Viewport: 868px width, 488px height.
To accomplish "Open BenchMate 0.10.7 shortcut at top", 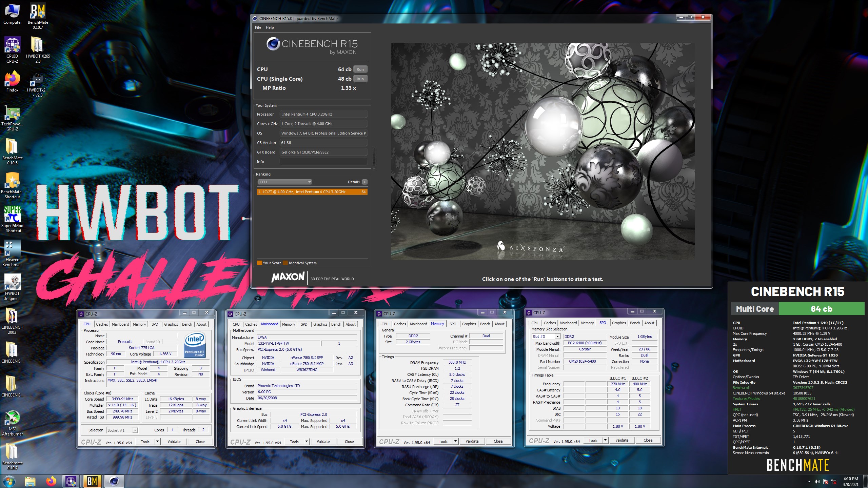I will (x=38, y=16).
